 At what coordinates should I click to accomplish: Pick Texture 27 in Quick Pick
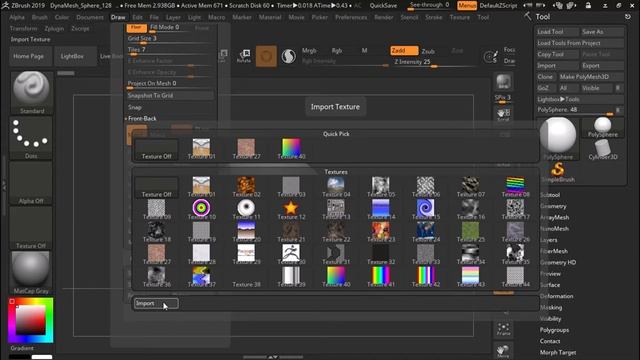point(246,149)
